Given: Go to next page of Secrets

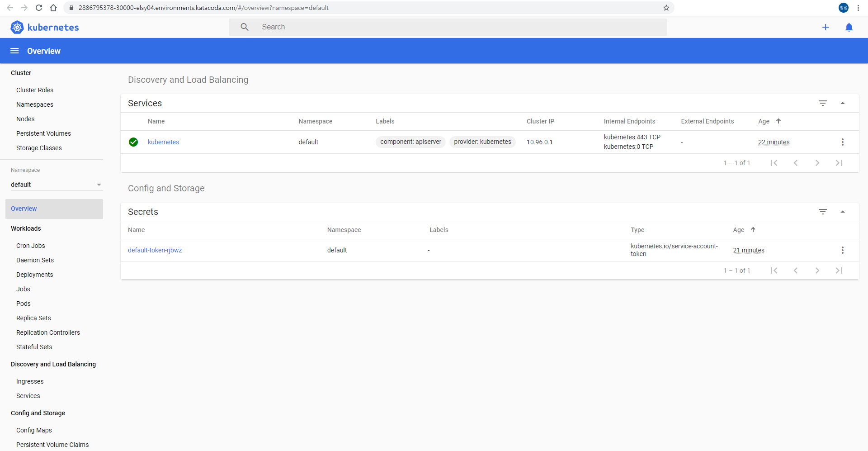Looking at the screenshot, I should [817, 271].
